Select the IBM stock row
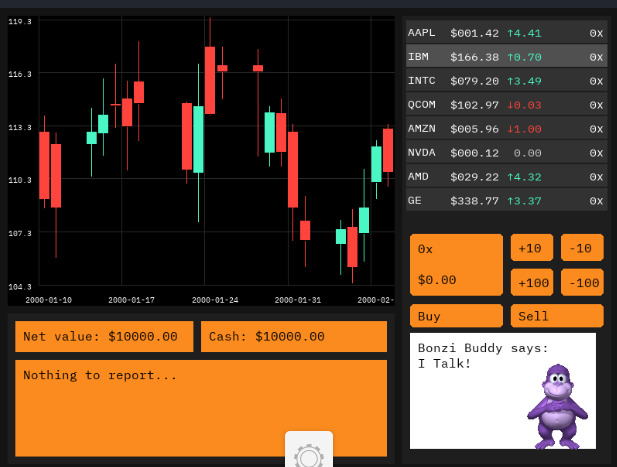 click(506, 57)
